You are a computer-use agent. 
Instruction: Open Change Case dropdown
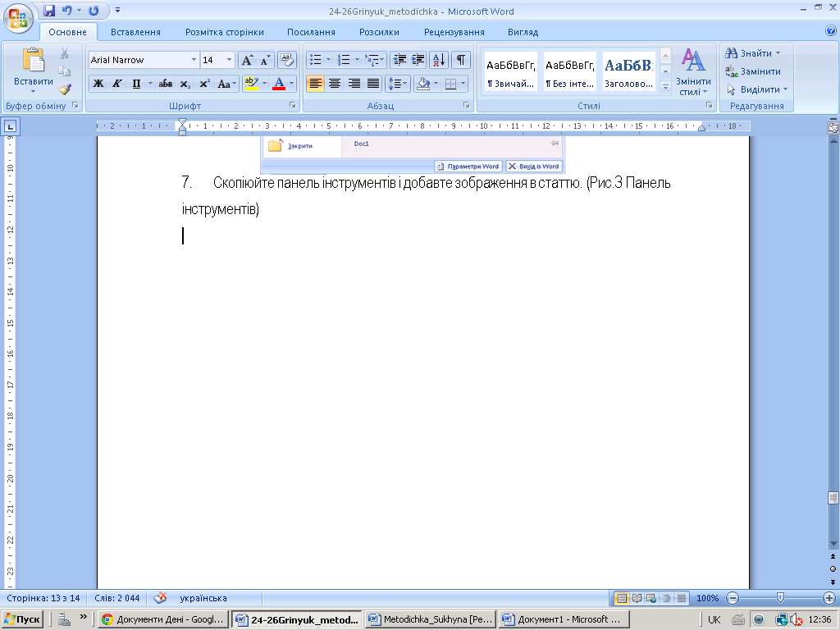[x=226, y=84]
